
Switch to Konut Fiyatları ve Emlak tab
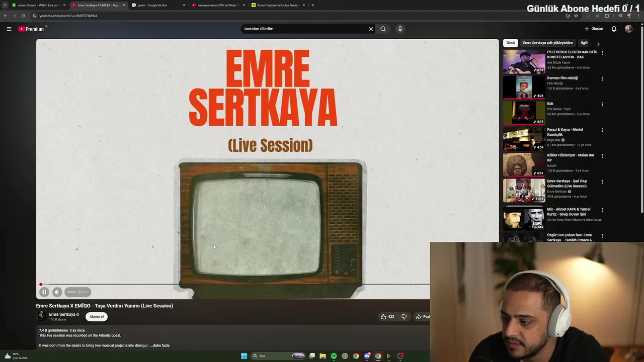point(278,5)
